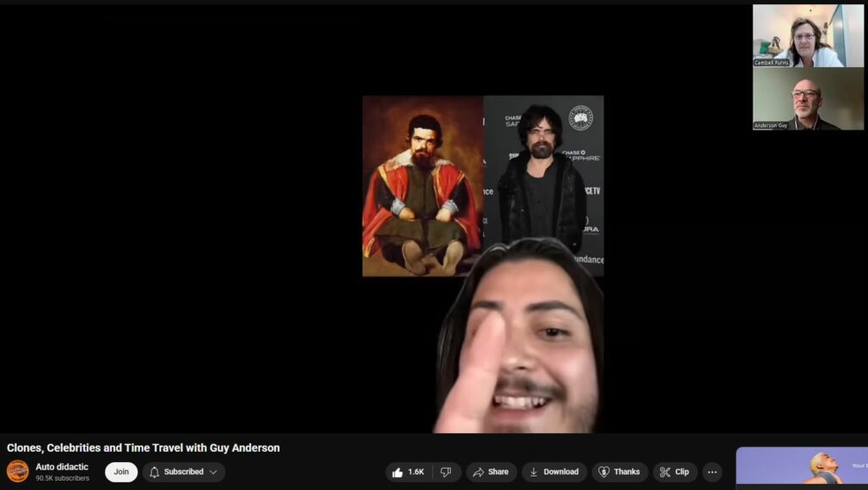Open the Auto didactic channel name link
This screenshot has width=868, height=490.
pos(62,467)
